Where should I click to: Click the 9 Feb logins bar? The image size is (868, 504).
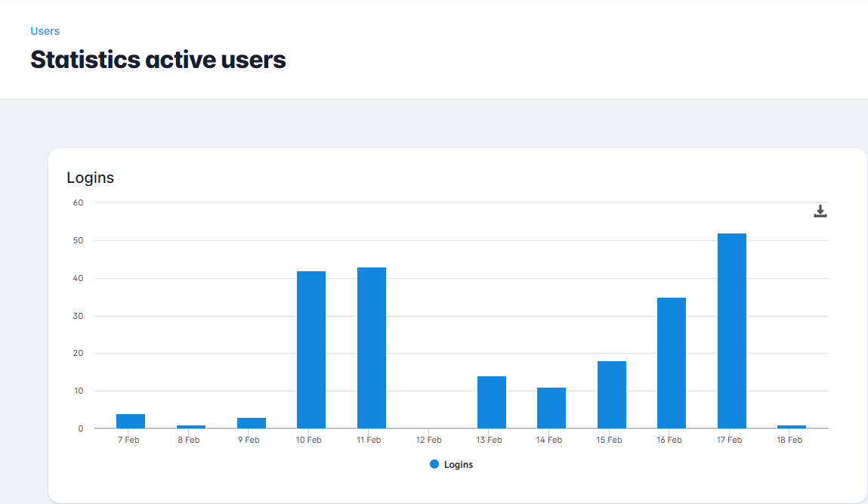pos(252,423)
